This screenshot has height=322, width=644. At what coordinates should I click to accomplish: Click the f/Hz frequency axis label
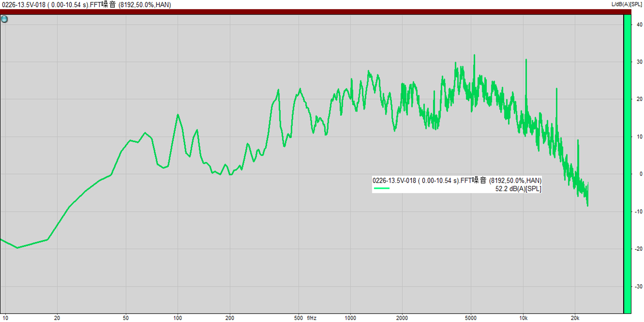pyautogui.click(x=312, y=318)
